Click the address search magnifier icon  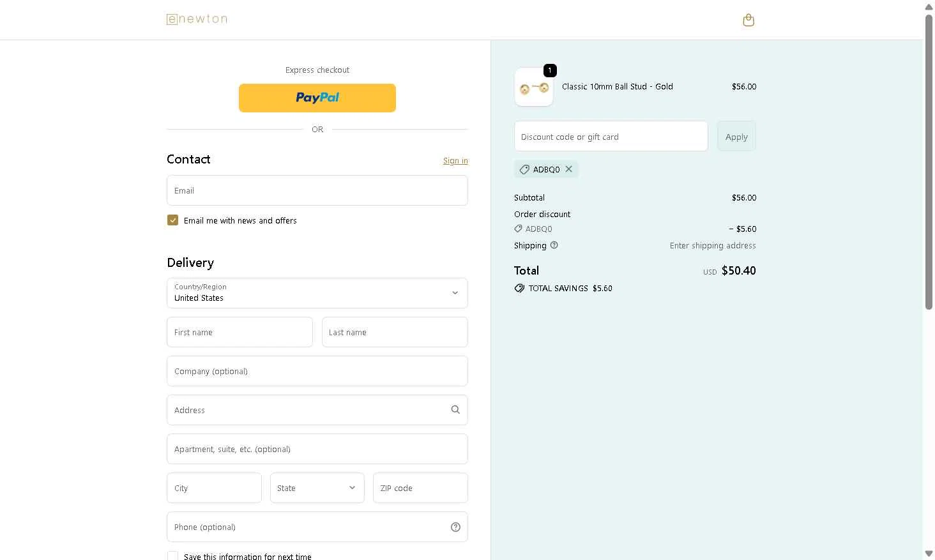click(455, 410)
